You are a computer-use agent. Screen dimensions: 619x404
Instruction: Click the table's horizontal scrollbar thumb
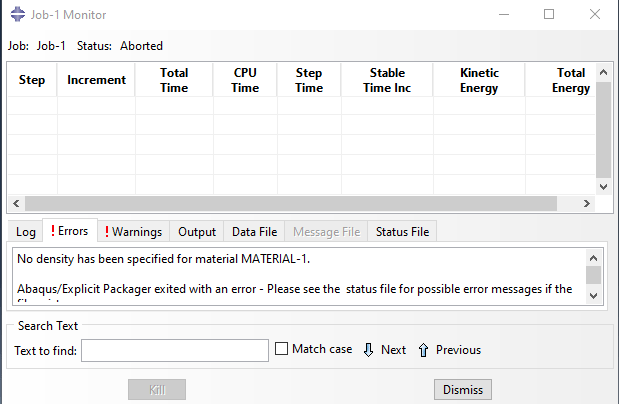(291, 203)
